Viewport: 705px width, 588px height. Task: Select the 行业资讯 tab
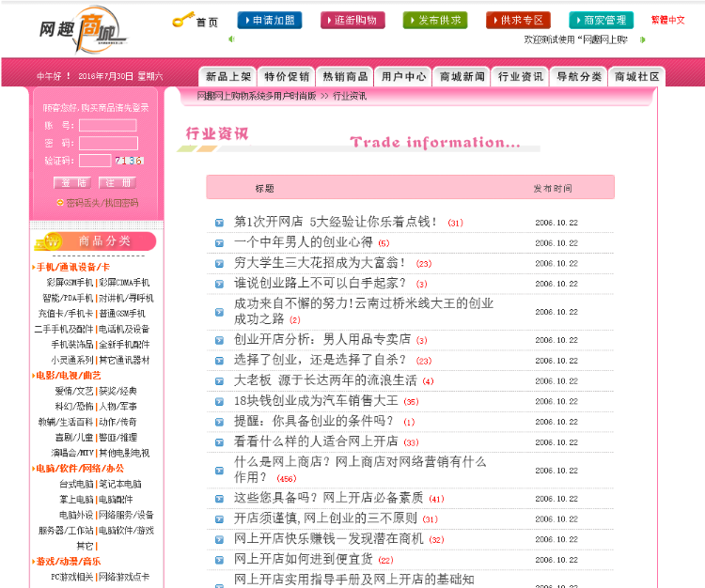point(520,77)
